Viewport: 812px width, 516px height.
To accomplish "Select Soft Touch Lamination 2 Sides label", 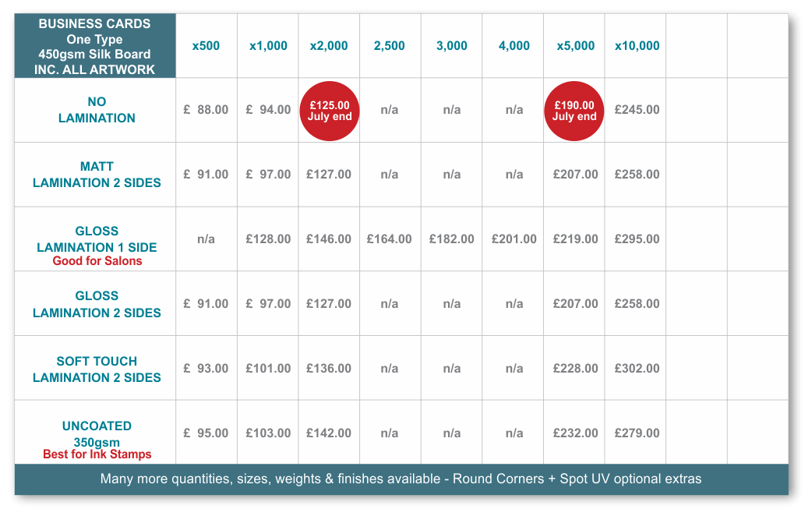I will [x=97, y=369].
